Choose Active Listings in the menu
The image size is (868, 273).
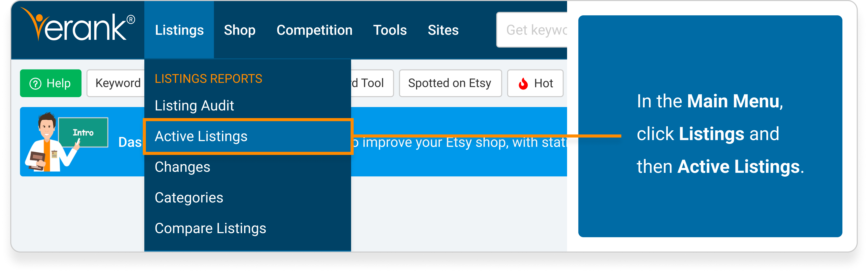point(248,136)
